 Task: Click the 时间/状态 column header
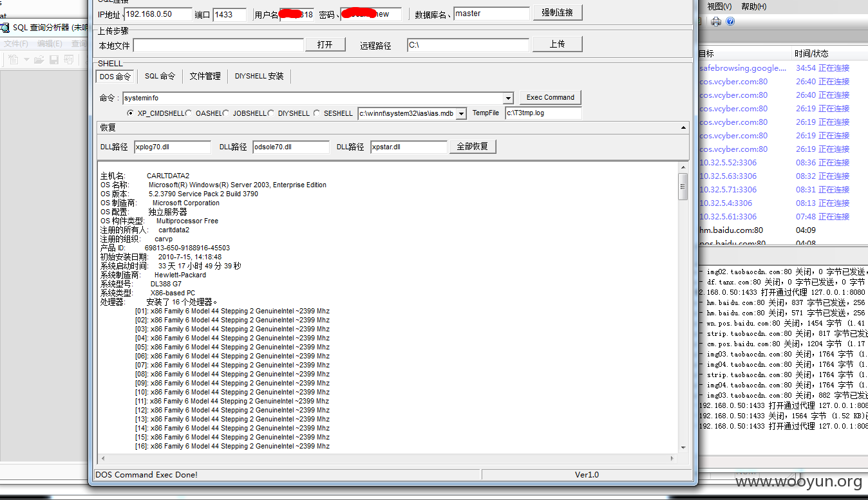(831, 53)
